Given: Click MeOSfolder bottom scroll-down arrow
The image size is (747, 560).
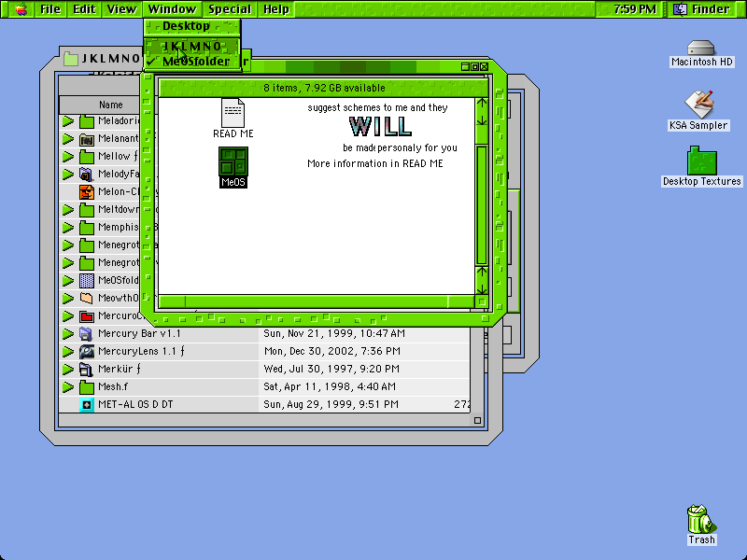Looking at the screenshot, I should point(482,287).
